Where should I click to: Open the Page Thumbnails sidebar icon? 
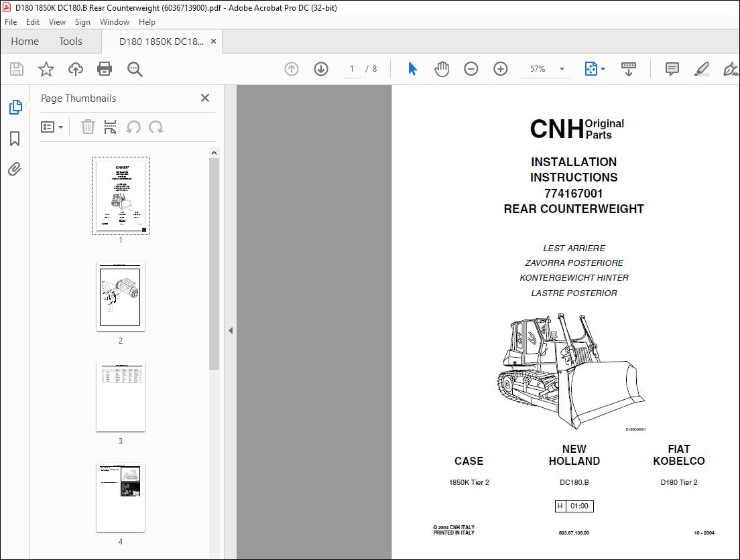tap(15, 107)
